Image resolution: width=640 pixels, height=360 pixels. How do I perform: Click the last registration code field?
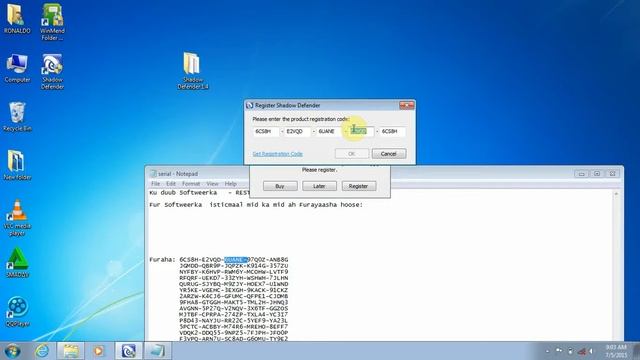click(393, 131)
